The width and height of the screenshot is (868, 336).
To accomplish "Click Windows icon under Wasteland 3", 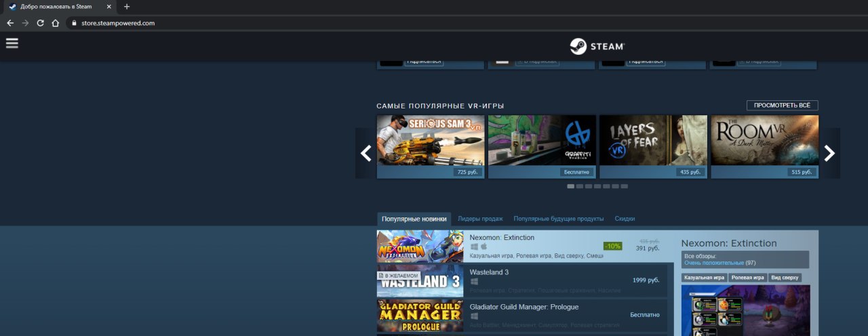I will point(475,281).
